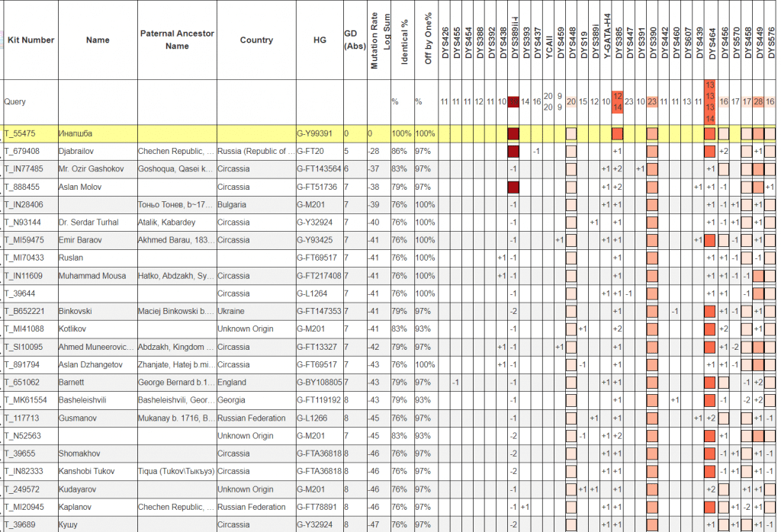The image size is (781, 532).
Task: Click haplogroup G-Y99391 in the HG column
Action: click(x=314, y=133)
